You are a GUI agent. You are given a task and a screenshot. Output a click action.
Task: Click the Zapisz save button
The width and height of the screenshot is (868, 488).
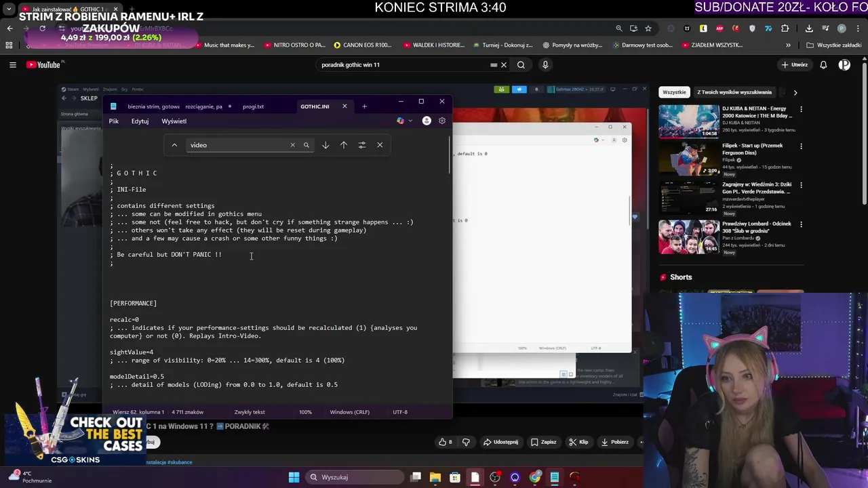(x=544, y=442)
